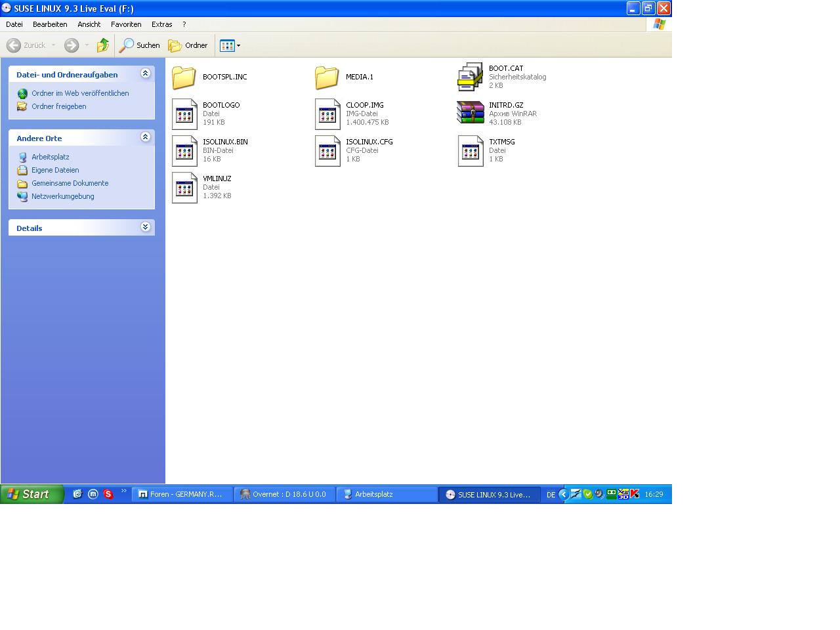Open the Suchen search pane
Viewport: 840px width, 630px height.
point(139,45)
